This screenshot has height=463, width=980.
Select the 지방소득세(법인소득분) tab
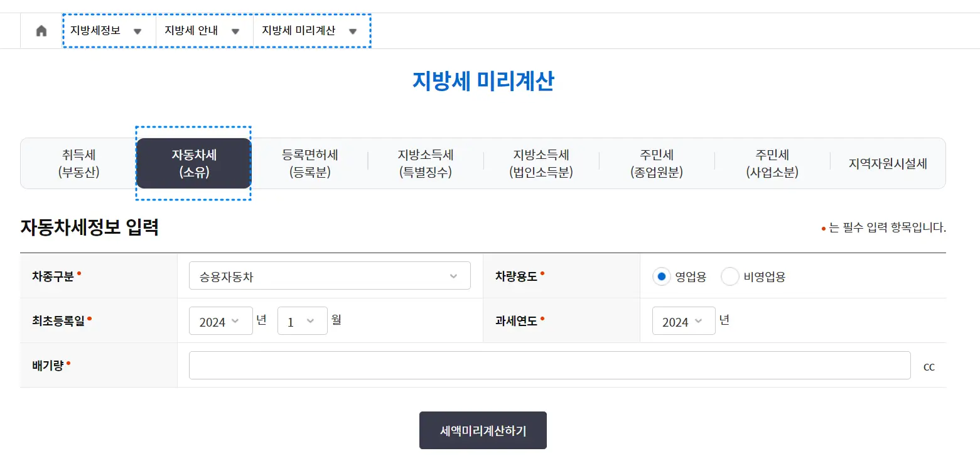pyautogui.click(x=541, y=163)
